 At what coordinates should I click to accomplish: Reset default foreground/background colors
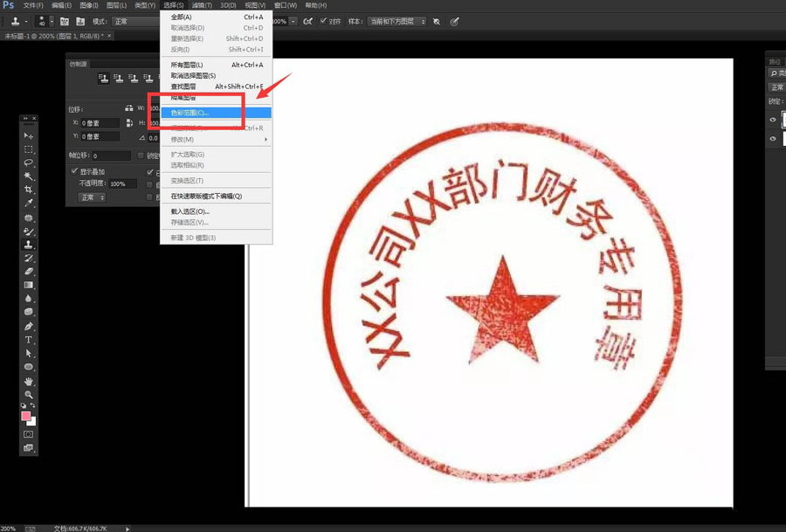(x=24, y=405)
